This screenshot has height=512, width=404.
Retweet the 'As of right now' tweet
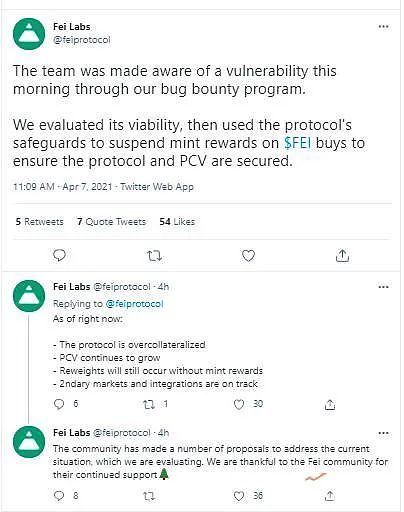[149, 404]
